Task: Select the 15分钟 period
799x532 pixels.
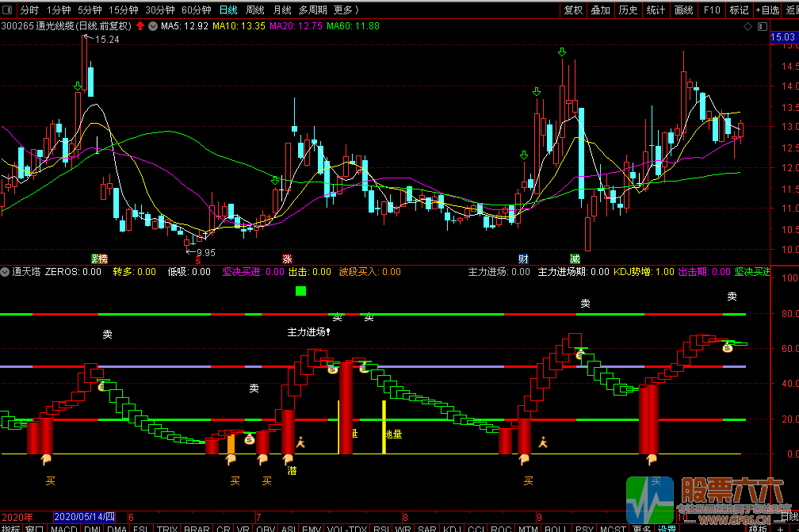Action: [124, 10]
